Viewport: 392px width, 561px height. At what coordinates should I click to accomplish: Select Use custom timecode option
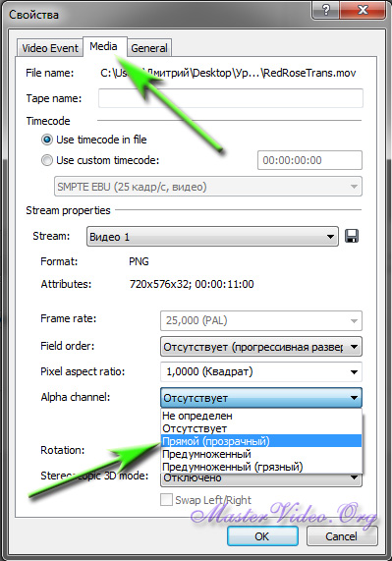(100, 160)
